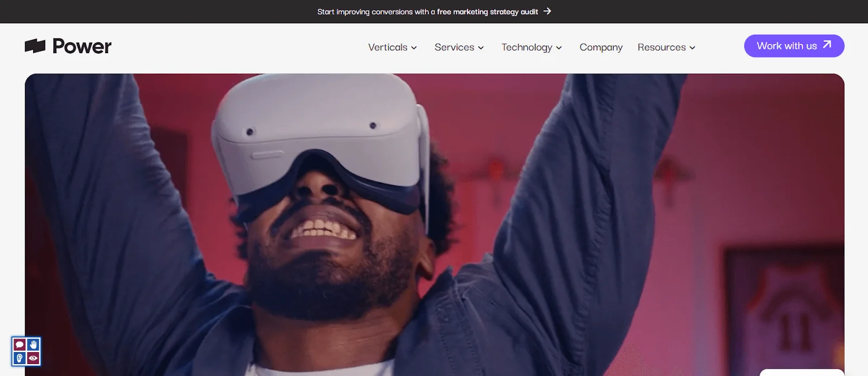Click the diagonal arrow in Work with us
868x376 pixels.
[x=827, y=45]
